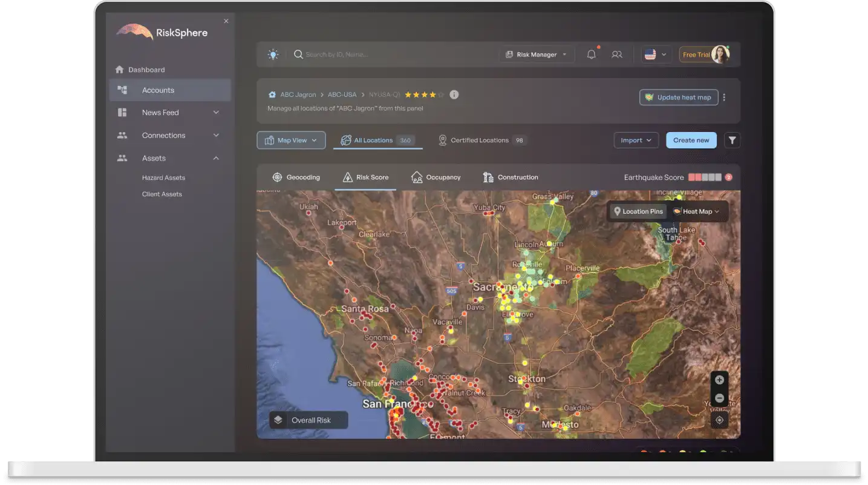The height and width of the screenshot is (485, 868).
Task: Recenter map with locate icon
Action: point(719,420)
